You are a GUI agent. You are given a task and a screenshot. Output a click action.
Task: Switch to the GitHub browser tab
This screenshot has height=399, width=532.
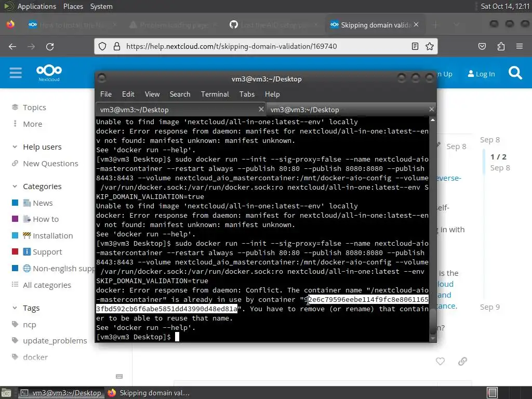click(273, 25)
